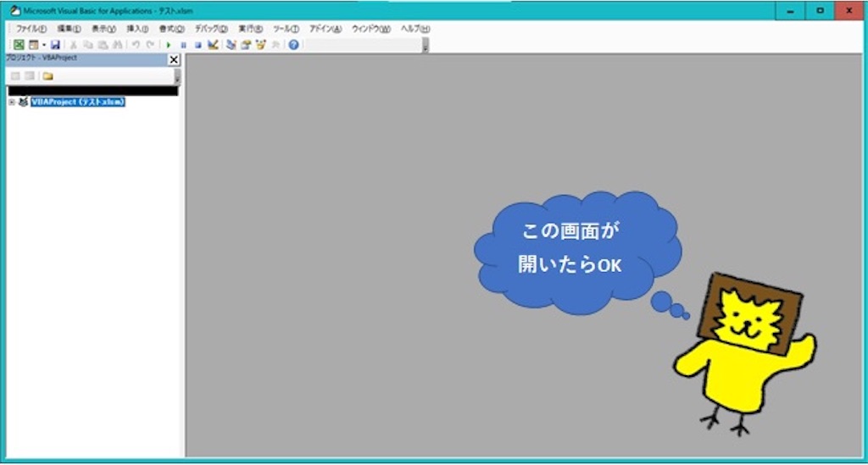Open the ウィンドウ menu
This screenshot has height=465, width=868.
pyautogui.click(x=371, y=29)
